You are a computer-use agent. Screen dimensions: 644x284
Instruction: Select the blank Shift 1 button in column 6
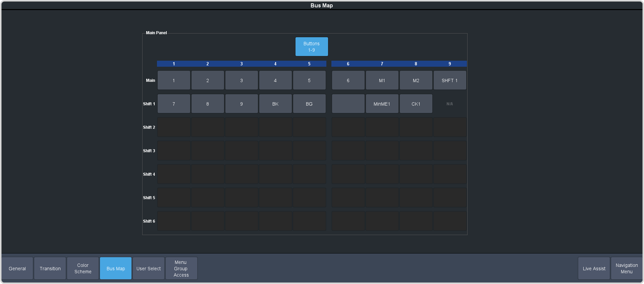(x=348, y=104)
